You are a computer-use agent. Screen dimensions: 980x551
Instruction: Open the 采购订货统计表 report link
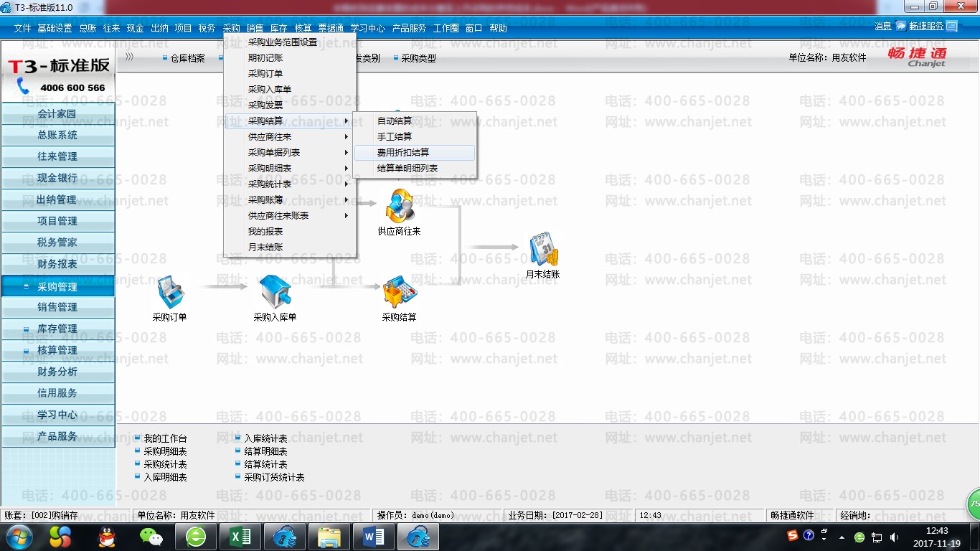click(274, 477)
